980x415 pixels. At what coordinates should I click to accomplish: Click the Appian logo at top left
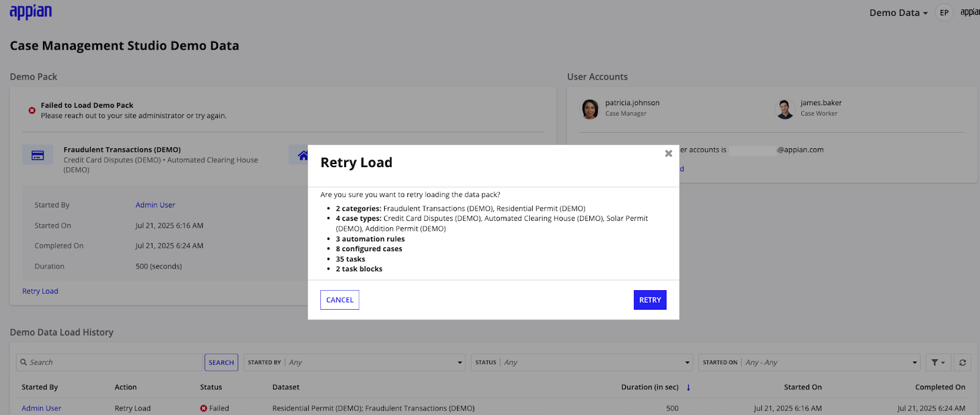(x=31, y=12)
